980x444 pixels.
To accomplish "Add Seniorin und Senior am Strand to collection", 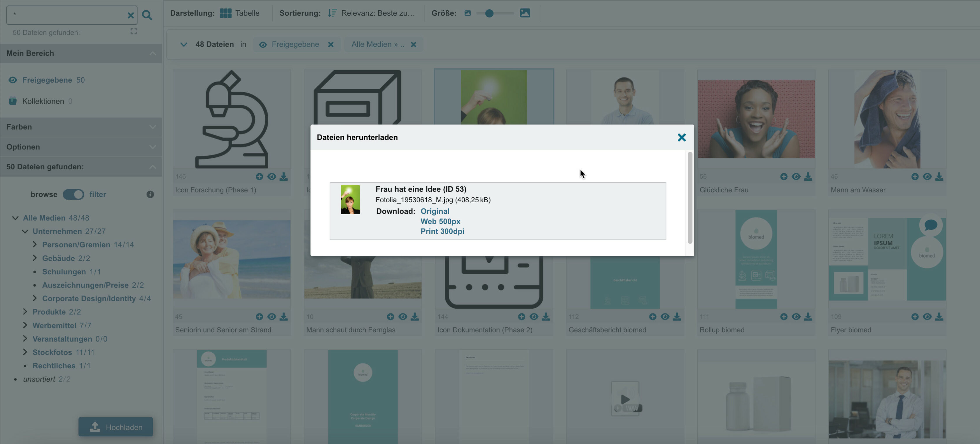I will click(260, 317).
